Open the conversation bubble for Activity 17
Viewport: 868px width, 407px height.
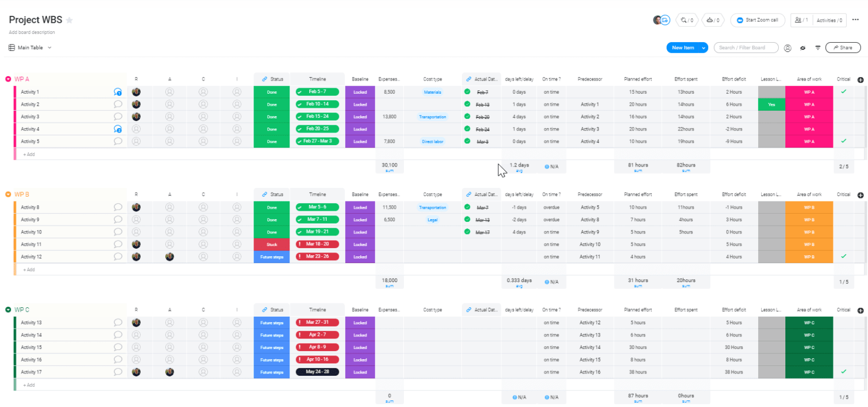pyautogui.click(x=118, y=372)
